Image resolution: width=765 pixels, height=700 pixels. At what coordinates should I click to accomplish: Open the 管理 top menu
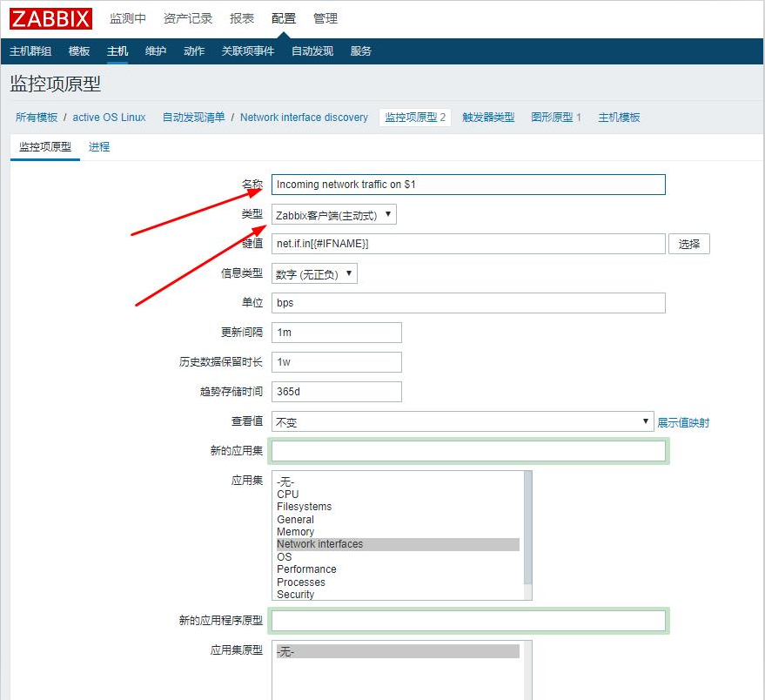[325, 18]
